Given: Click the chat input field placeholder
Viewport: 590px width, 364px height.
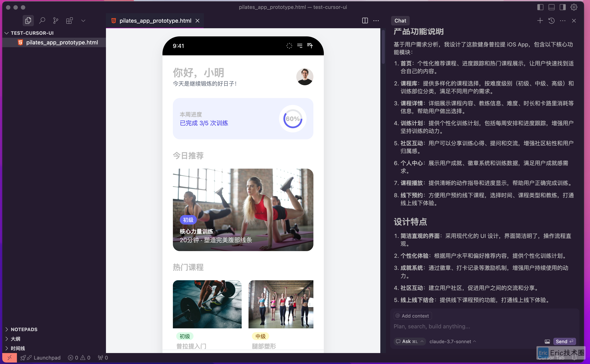Looking at the screenshot, I should click(x=432, y=326).
